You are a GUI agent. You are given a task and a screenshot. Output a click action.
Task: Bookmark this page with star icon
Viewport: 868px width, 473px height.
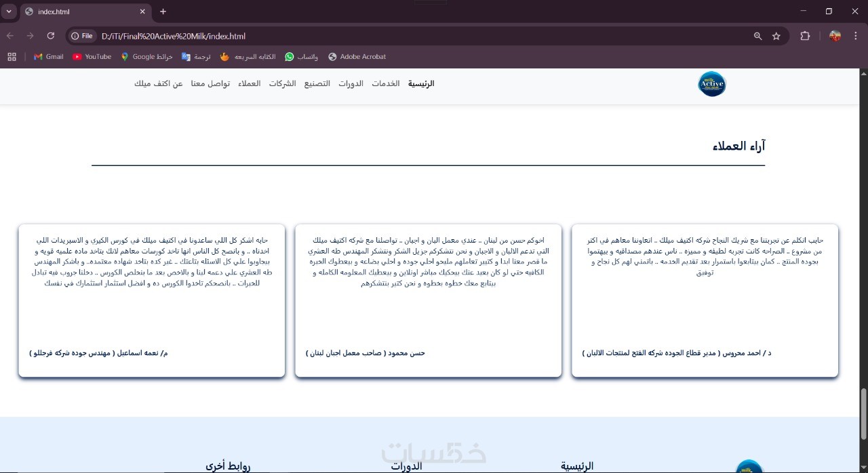776,36
